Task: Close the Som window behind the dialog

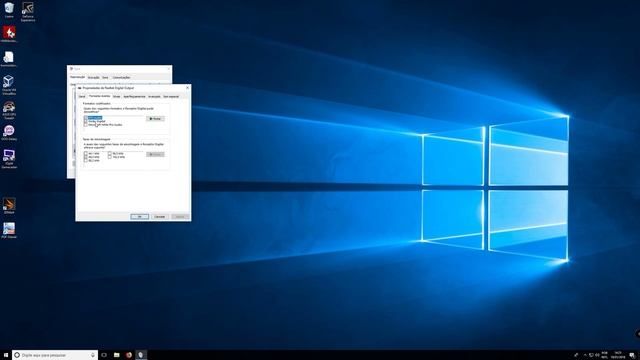Action: (x=169, y=69)
